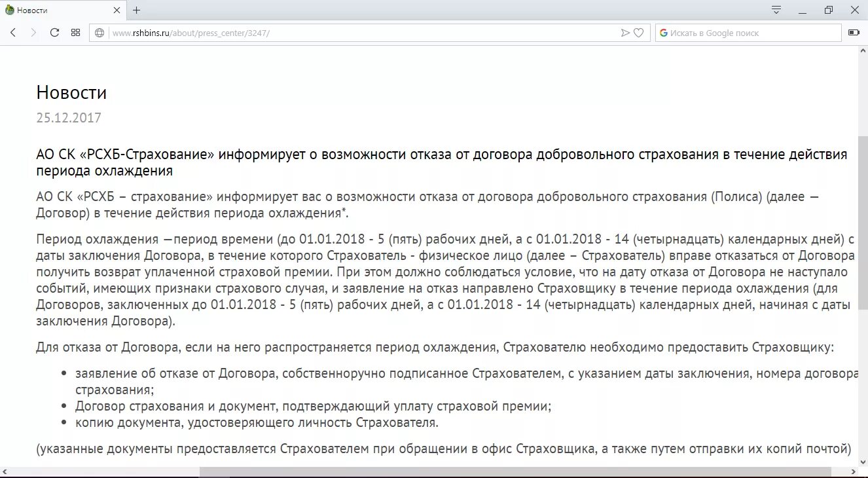The width and height of the screenshot is (868, 478).
Task: Click the Новости page heading
Action: [71, 93]
